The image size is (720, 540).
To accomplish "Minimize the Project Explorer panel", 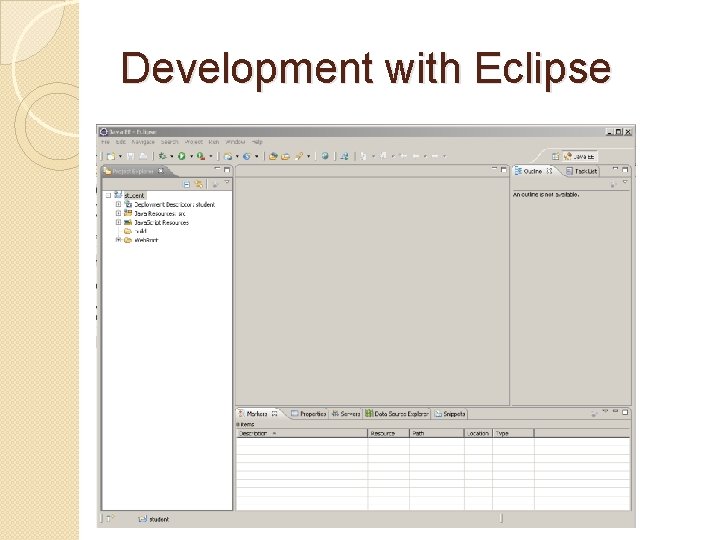I will pos(218,169).
